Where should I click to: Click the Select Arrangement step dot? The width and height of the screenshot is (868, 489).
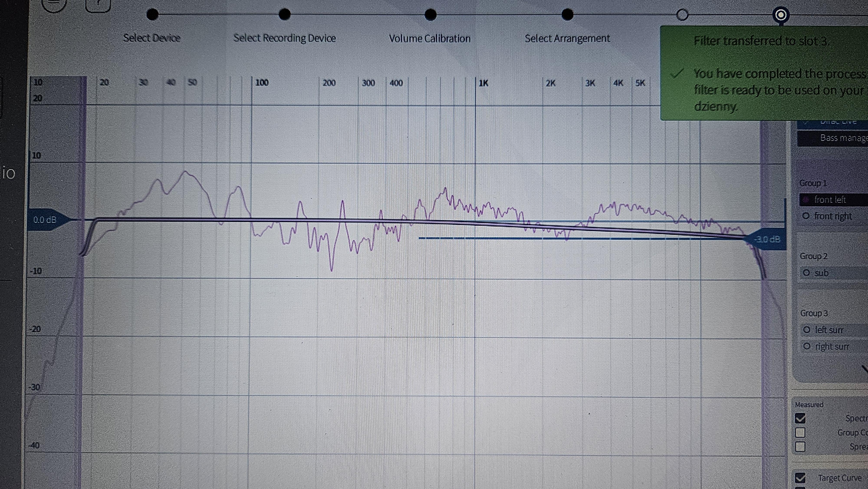point(567,15)
